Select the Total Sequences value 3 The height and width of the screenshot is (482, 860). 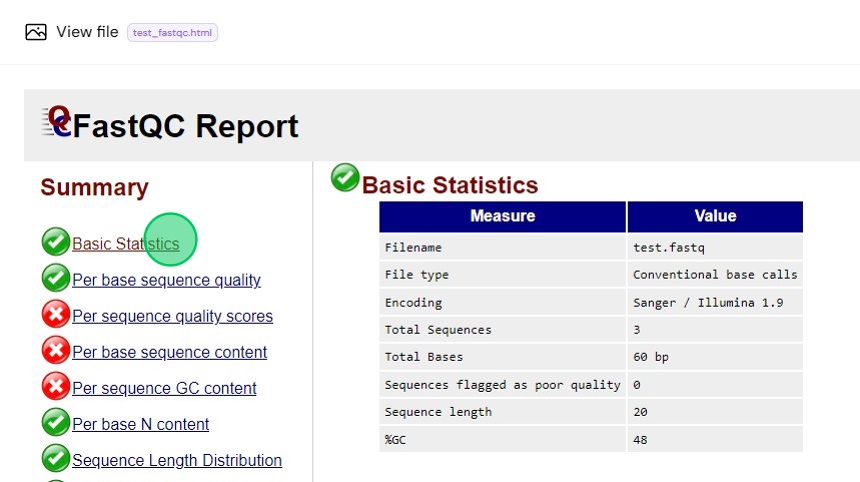(637, 330)
